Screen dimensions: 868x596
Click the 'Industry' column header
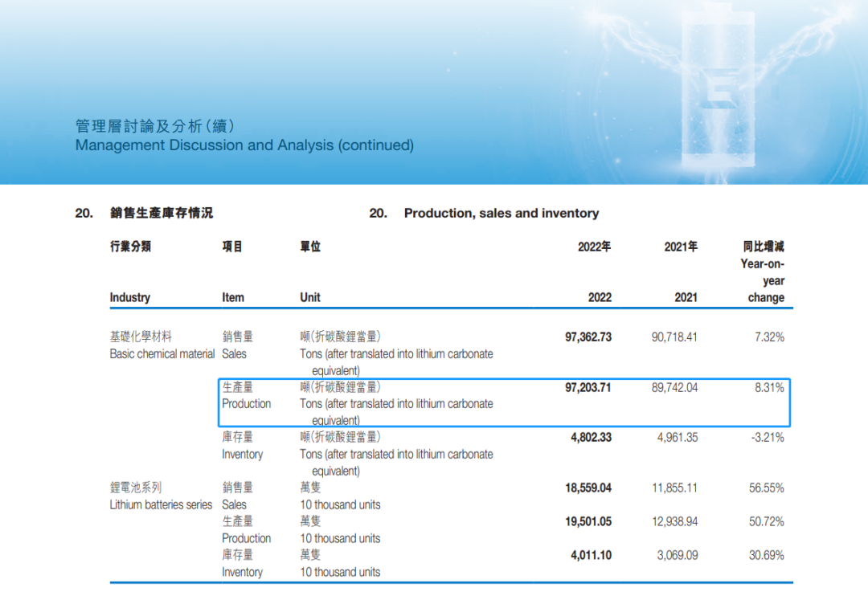[x=130, y=297]
